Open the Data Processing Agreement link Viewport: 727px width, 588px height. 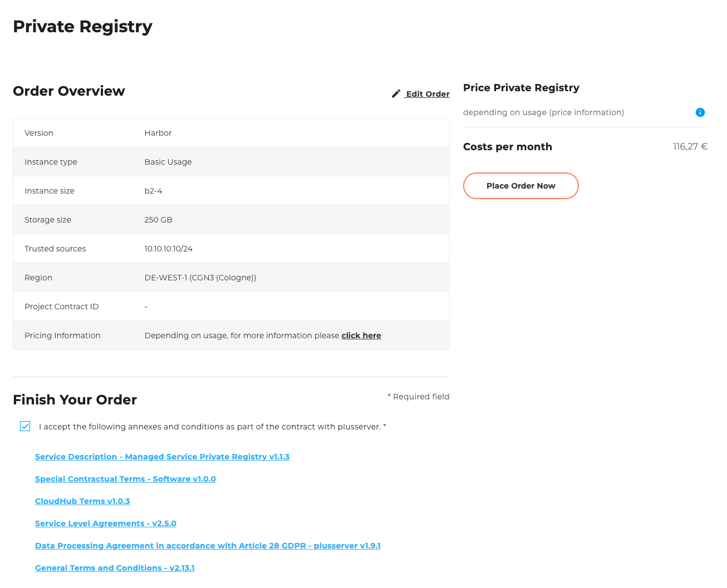[208, 546]
